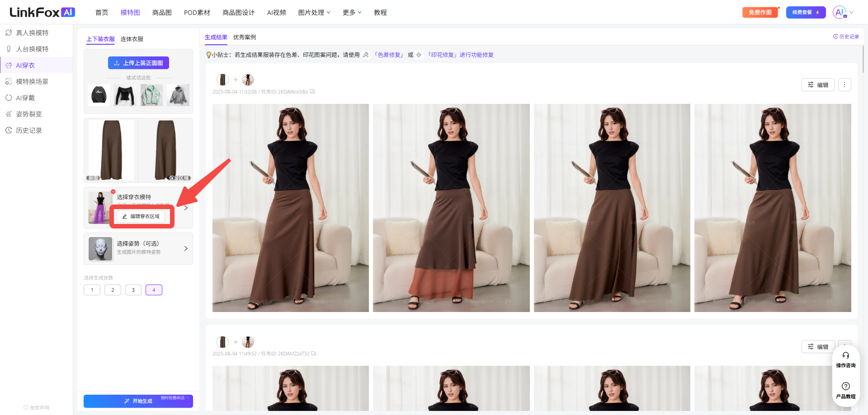Pick gray hoodie sample garment
868x415 pixels.
(x=178, y=95)
